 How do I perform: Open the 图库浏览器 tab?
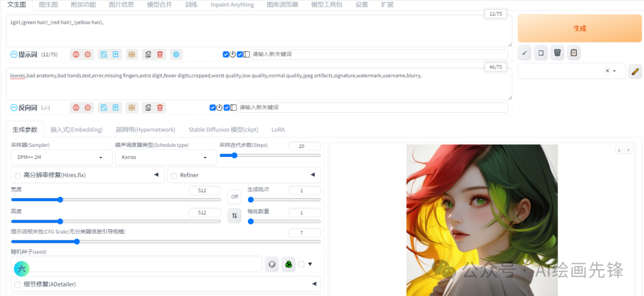(283, 5)
